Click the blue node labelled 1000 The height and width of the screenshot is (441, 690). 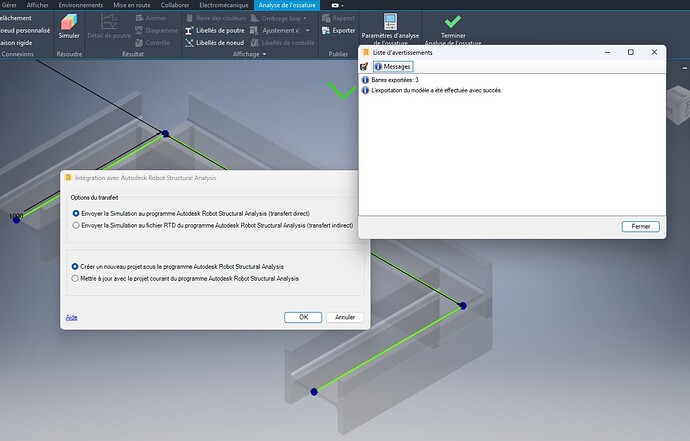tap(16, 220)
